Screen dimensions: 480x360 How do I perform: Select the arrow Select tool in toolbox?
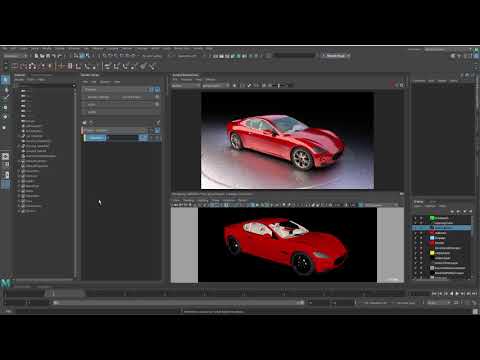pyautogui.click(x=5, y=79)
